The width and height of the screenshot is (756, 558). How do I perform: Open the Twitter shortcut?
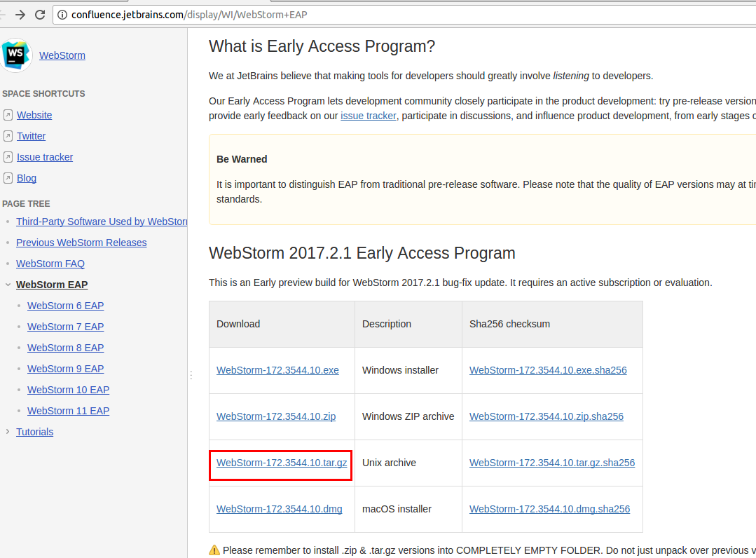[x=31, y=136]
